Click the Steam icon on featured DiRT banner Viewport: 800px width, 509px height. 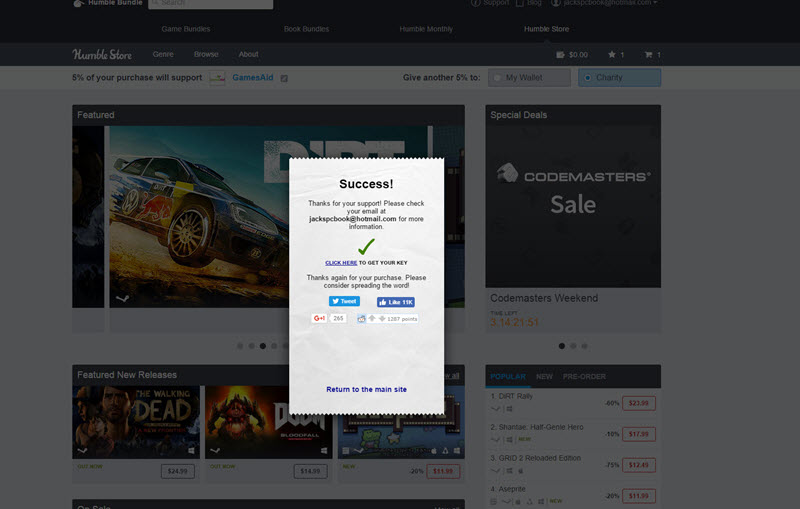(x=122, y=298)
